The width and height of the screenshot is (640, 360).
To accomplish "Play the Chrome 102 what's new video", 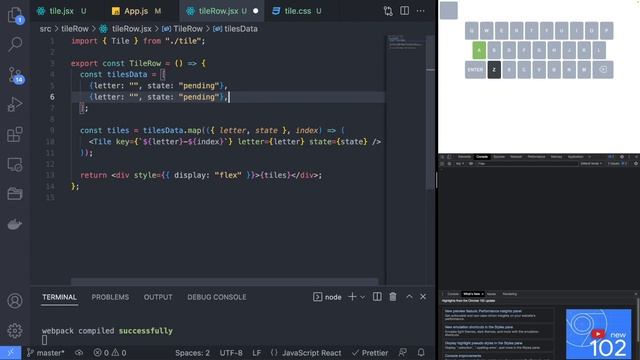I will (598, 334).
